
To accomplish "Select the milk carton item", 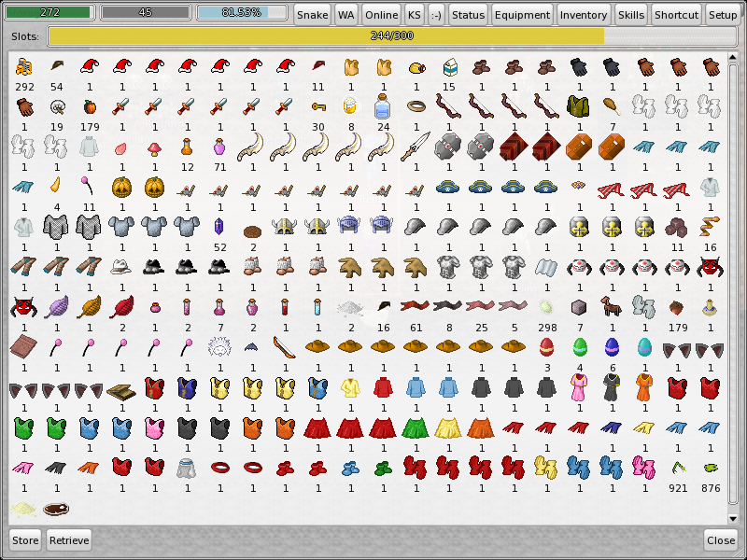I will pos(449,68).
